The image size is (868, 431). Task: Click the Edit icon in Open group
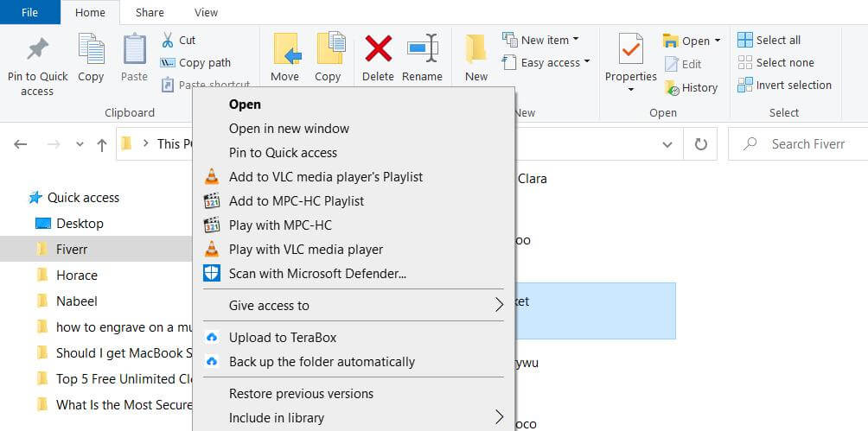671,64
